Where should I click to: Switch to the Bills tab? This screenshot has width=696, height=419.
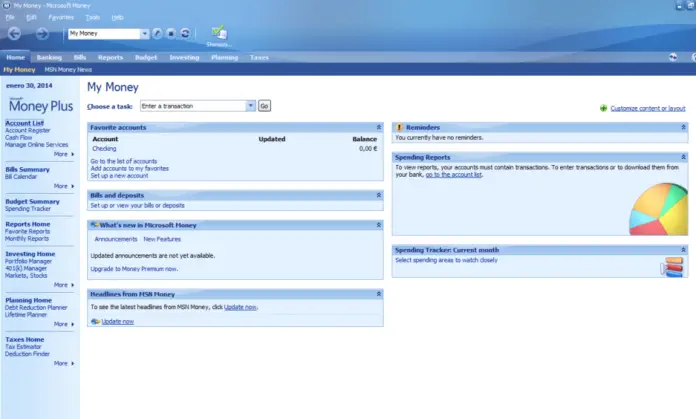pyautogui.click(x=80, y=57)
